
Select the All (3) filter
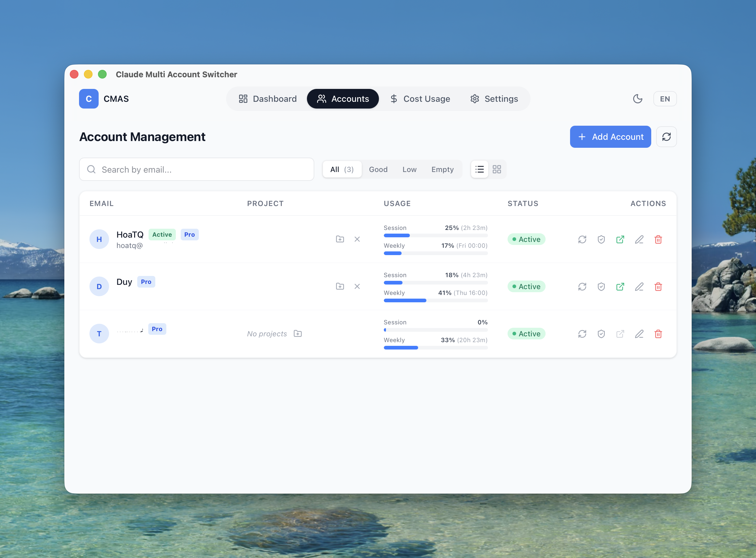[x=342, y=169]
